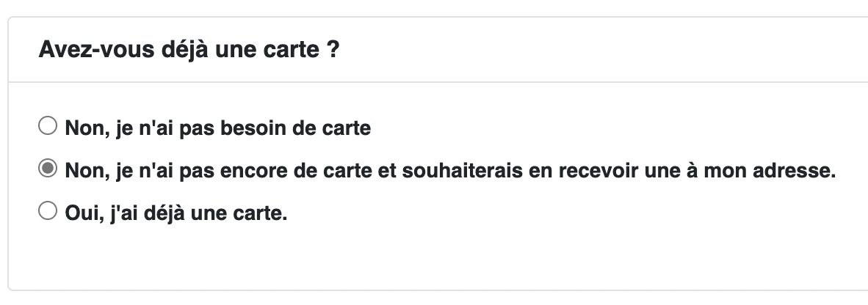Pick the first option's empty radio circle

pos(47,127)
